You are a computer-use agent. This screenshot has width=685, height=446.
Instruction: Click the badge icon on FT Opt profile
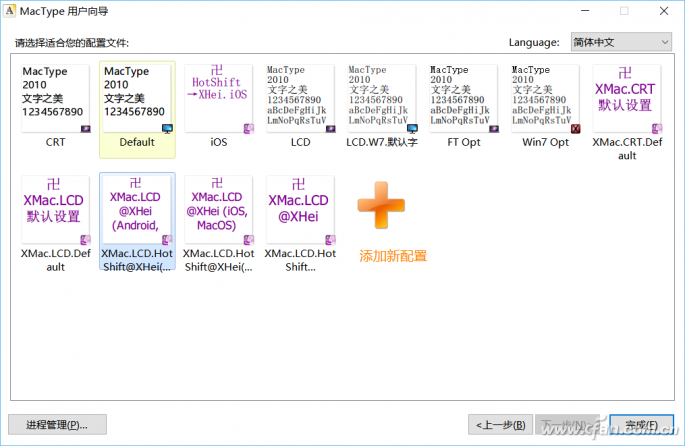click(494, 129)
